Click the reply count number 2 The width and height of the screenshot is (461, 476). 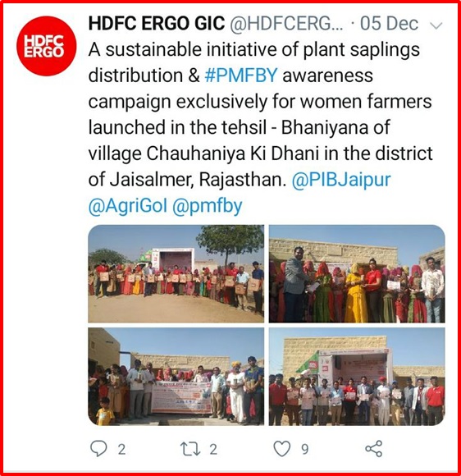(121, 450)
